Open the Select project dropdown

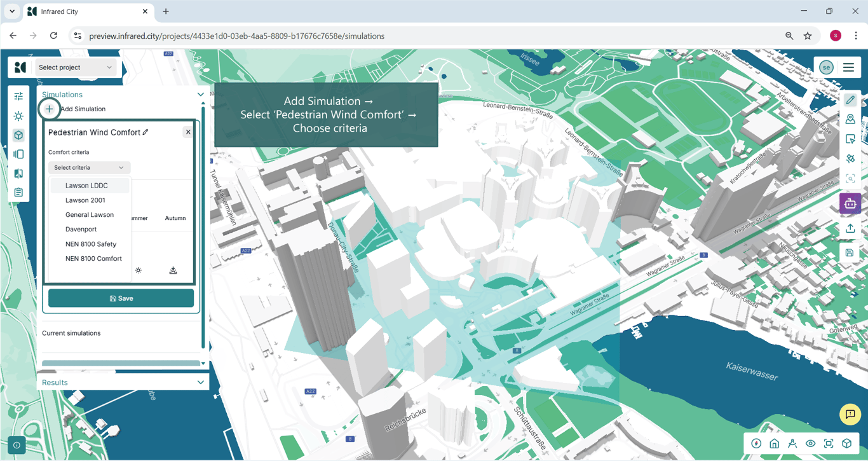pyautogui.click(x=75, y=67)
